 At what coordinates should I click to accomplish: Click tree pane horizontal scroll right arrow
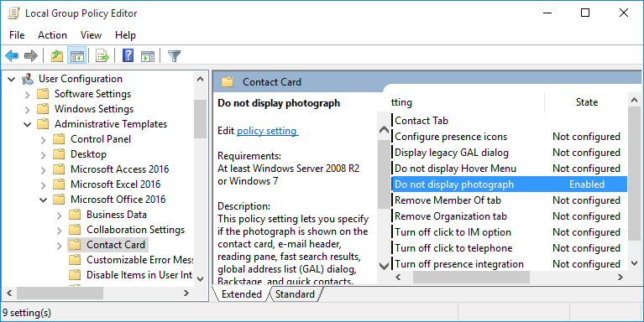click(186, 293)
